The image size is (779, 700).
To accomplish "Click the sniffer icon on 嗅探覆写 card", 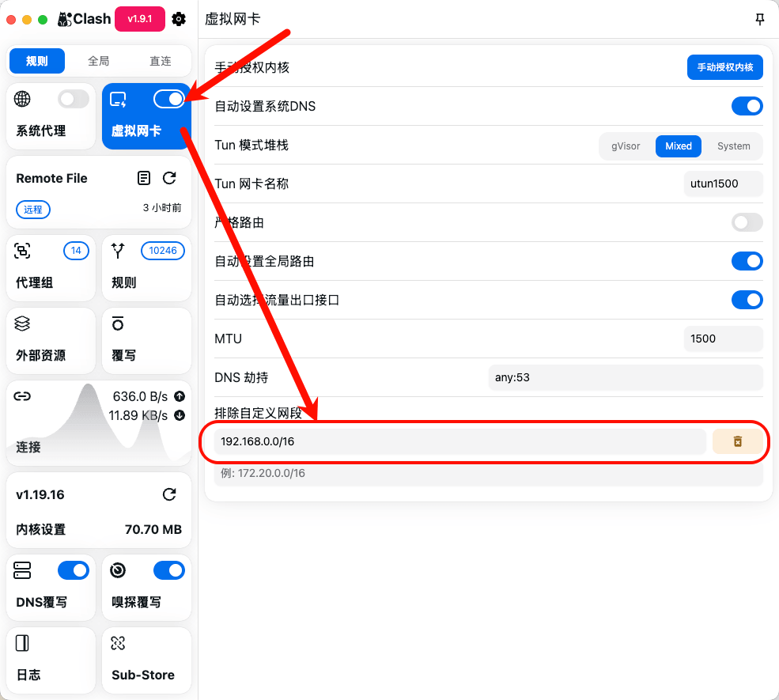I will click(118, 570).
